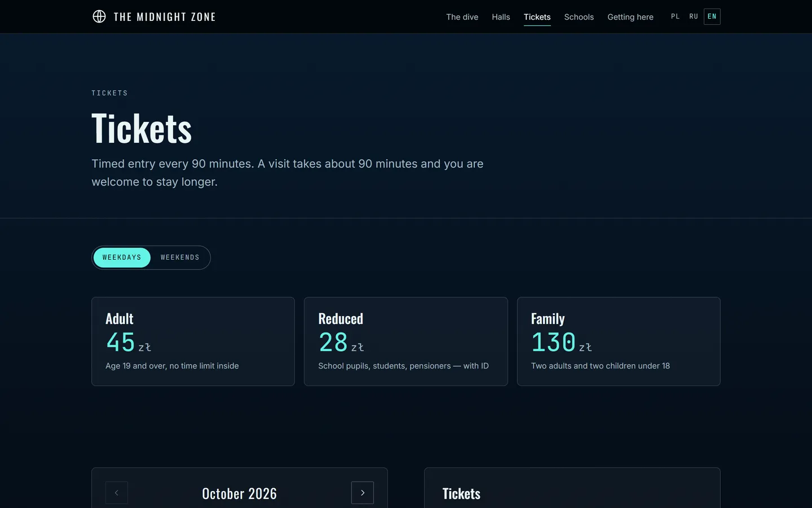
Task: Click the October 2026 calendar title
Action: point(240,493)
